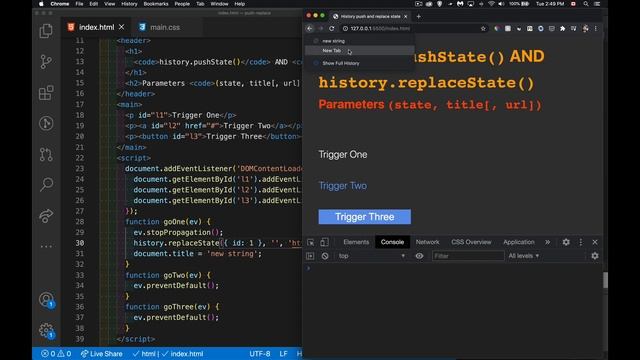Screen dimensions: 640x360
Task: Open console settings gear
Action: 595,256
